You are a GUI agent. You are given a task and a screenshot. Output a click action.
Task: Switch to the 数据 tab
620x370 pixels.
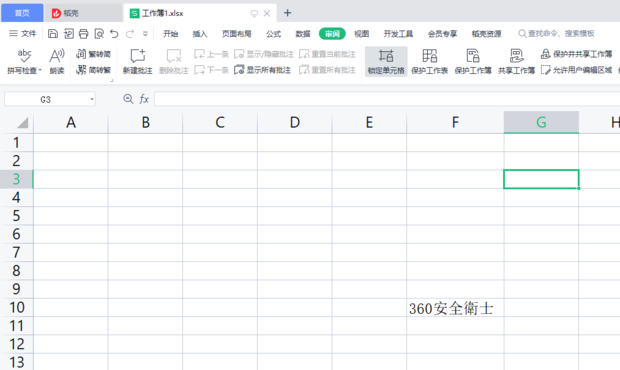(303, 34)
